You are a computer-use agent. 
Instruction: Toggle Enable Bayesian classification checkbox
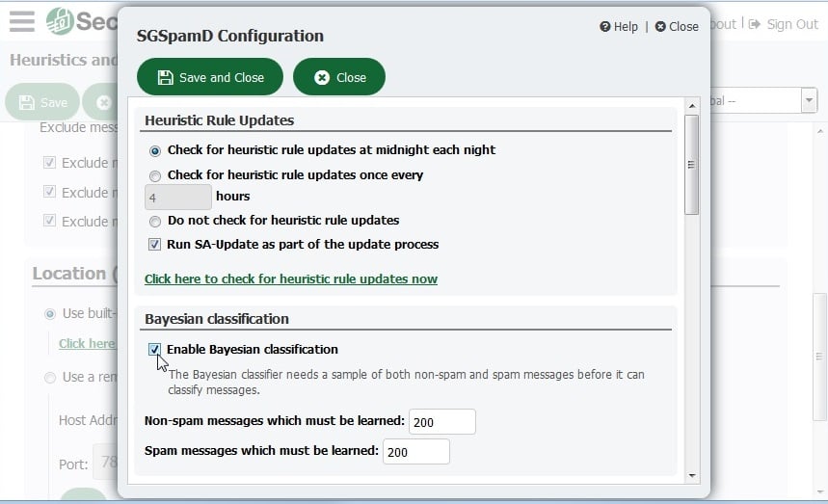point(154,350)
